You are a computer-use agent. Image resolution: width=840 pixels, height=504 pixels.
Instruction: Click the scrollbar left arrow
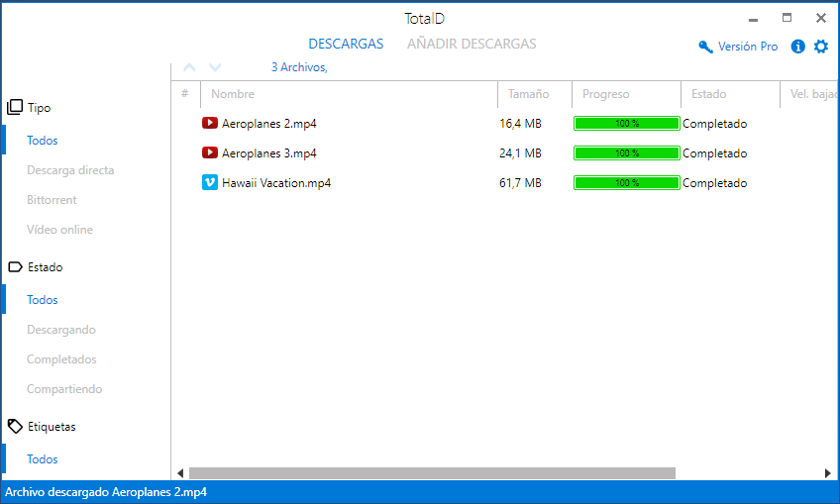click(x=180, y=473)
